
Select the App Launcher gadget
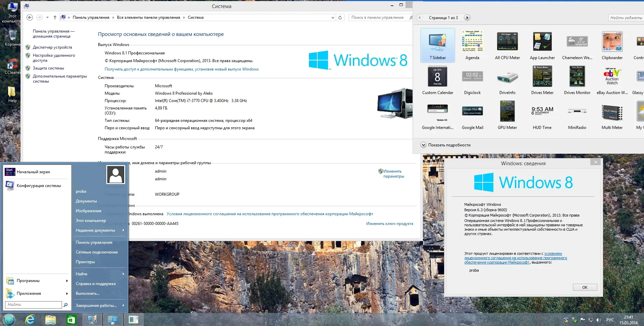pyautogui.click(x=542, y=45)
